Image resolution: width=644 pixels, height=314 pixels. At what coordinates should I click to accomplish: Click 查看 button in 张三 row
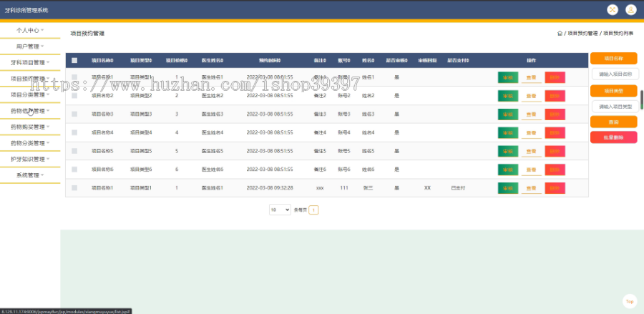(532, 188)
